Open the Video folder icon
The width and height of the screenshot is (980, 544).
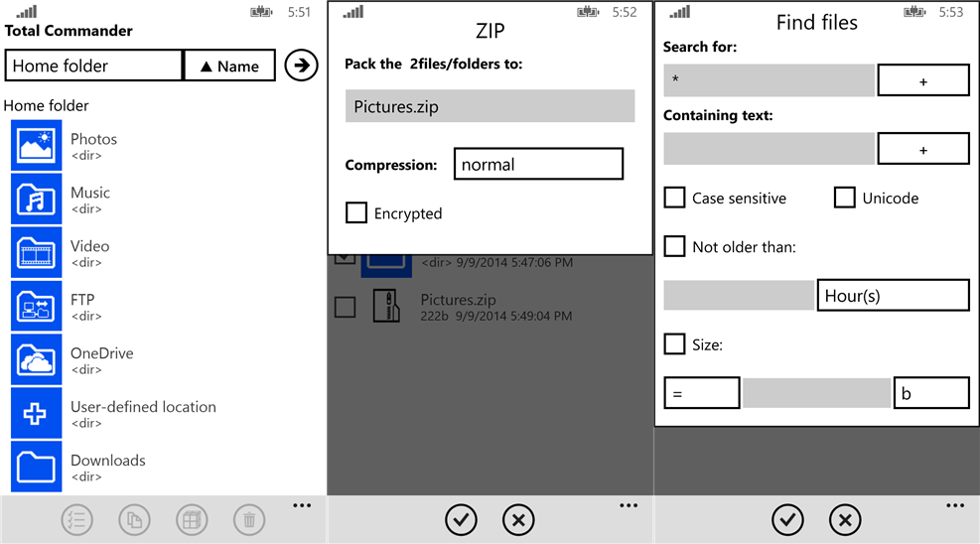point(37,252)
